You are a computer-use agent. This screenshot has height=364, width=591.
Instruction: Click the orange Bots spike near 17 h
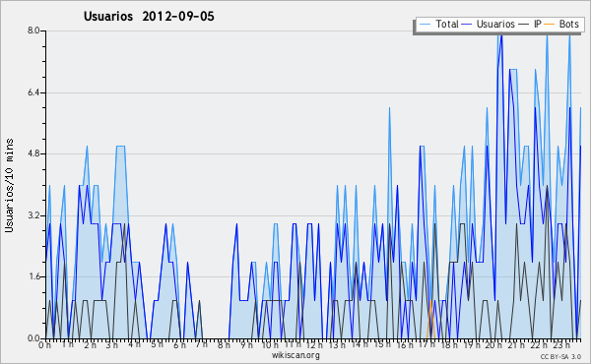430,319
